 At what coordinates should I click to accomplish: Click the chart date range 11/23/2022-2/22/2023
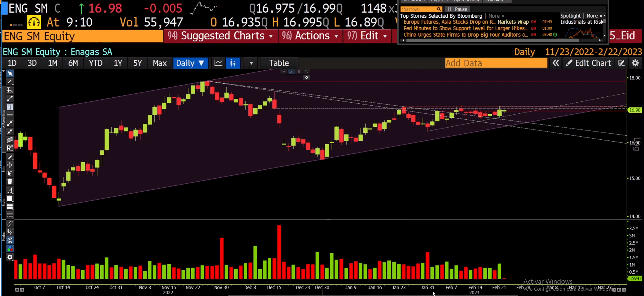593,52
